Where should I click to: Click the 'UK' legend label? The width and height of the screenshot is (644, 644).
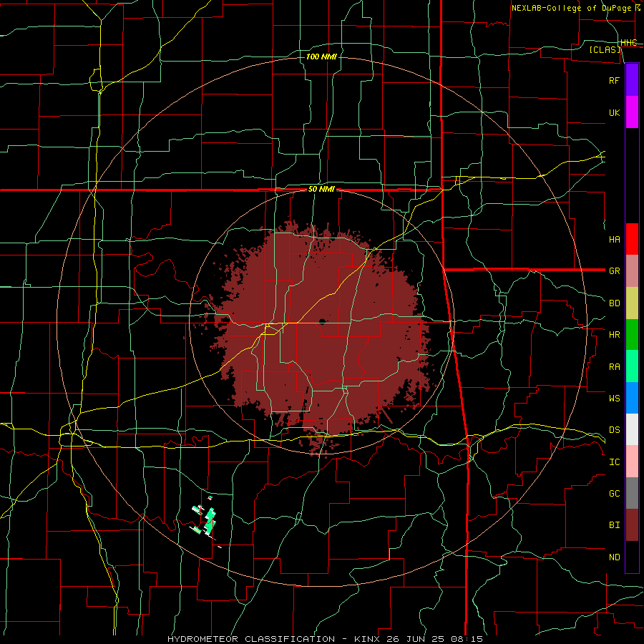pyautogui.click(x=614, y=112)
